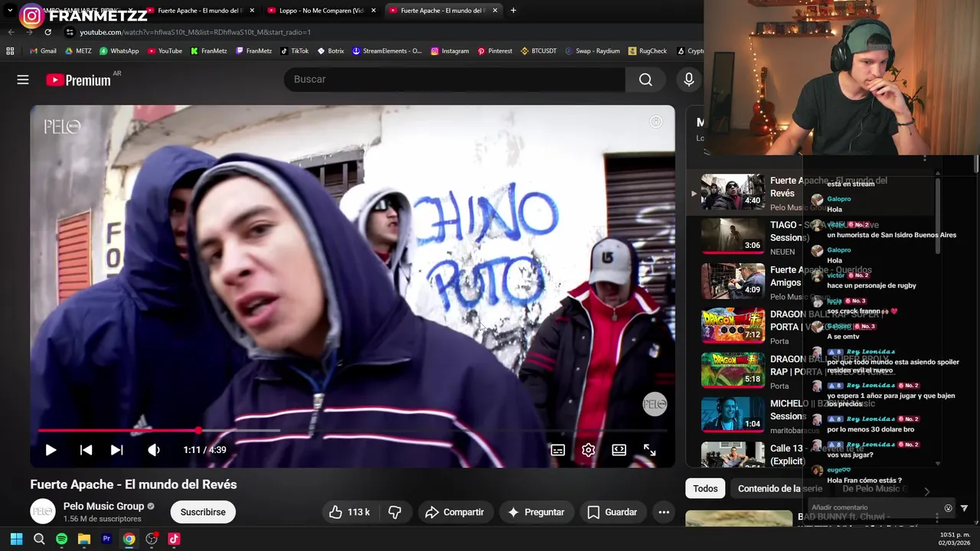
Task: Open Pinterest bookmark
Action: point(495,51)
